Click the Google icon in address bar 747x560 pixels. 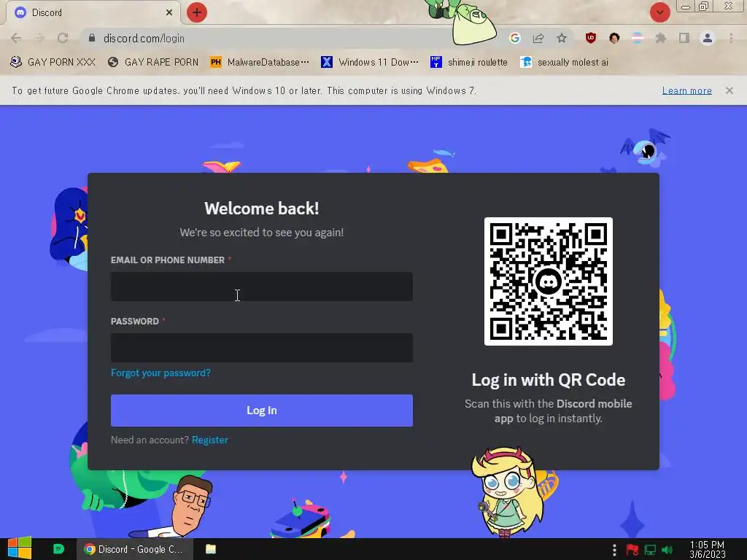point(514,38)
